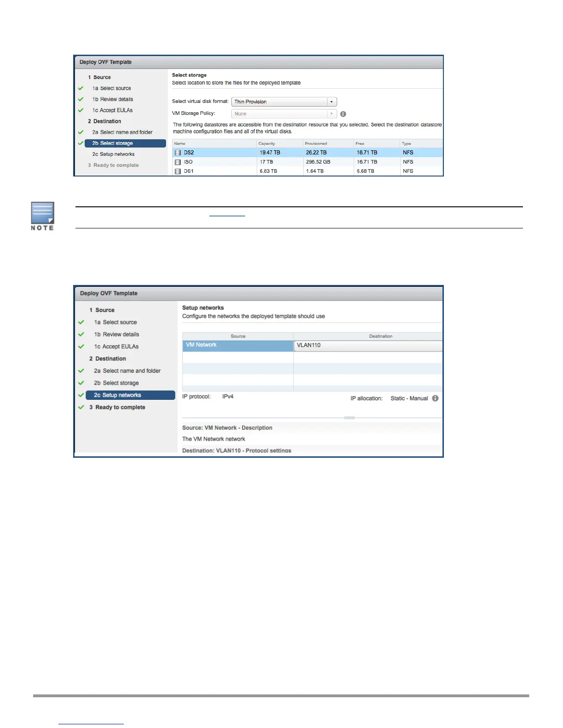The height and width of the screenshot is (728, 563).
Task: Select highlighted 2b Select storage step
Action: [125, 143]
